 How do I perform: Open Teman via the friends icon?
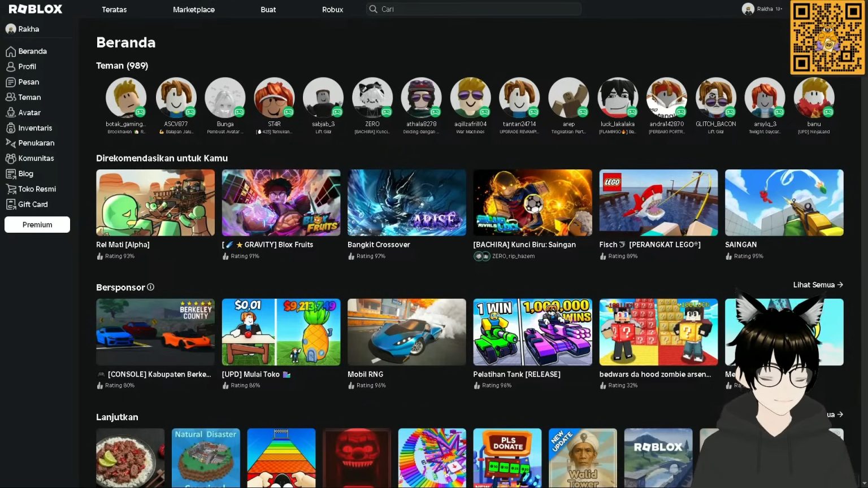point(11,97)
